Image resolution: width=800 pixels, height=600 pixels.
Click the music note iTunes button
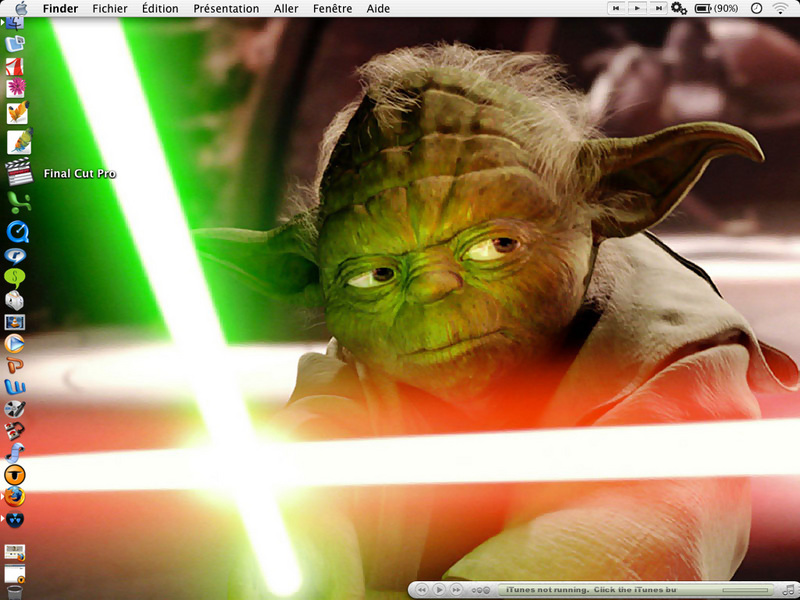(x=789, y=590)
